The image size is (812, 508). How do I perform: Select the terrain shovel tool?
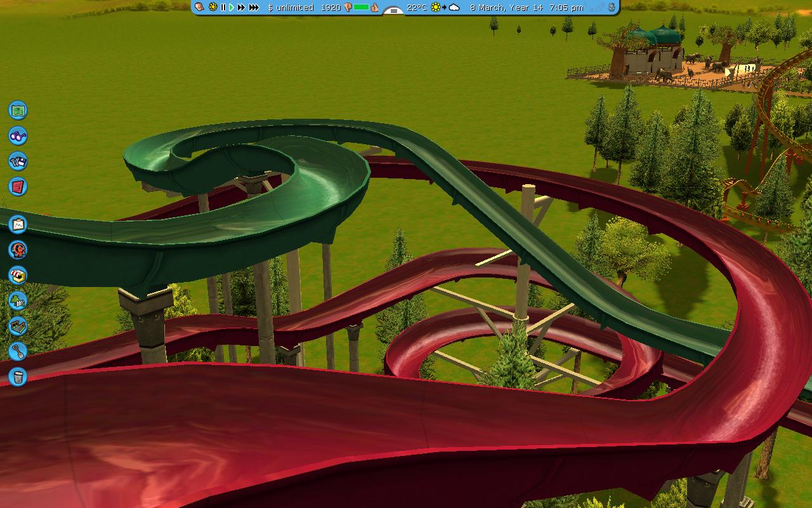point(18,351)
